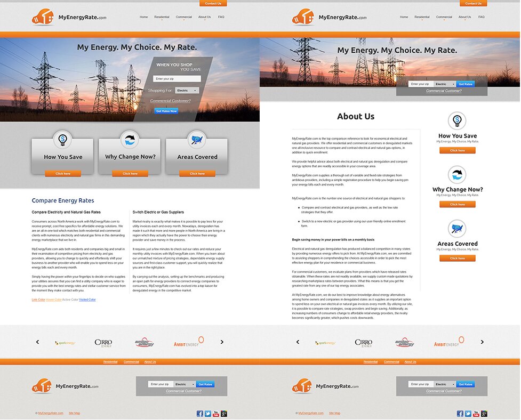
Task: Click the map icon above Areas Covered in the About Us sidebar
Action: pos(457,229)
